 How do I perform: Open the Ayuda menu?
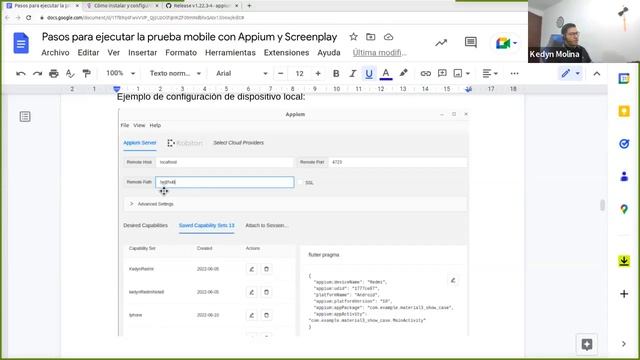(x=329, y=53)
